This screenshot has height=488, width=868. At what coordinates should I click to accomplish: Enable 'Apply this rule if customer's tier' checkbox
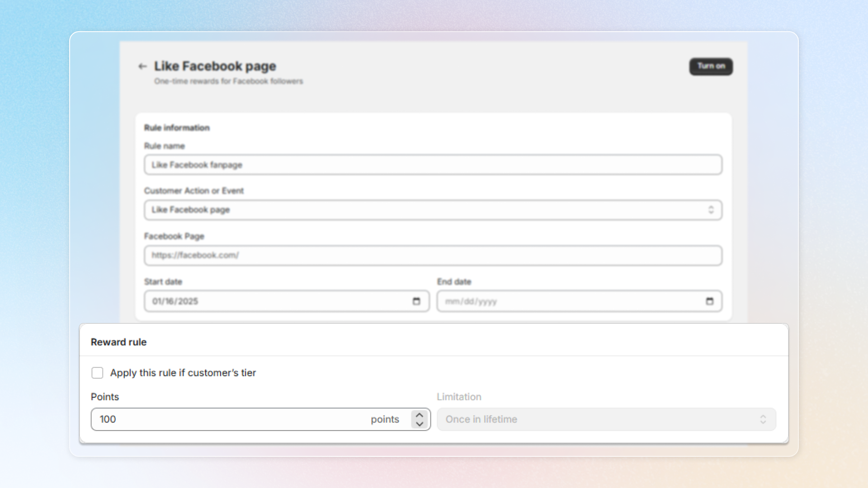(x=97, y=373)
